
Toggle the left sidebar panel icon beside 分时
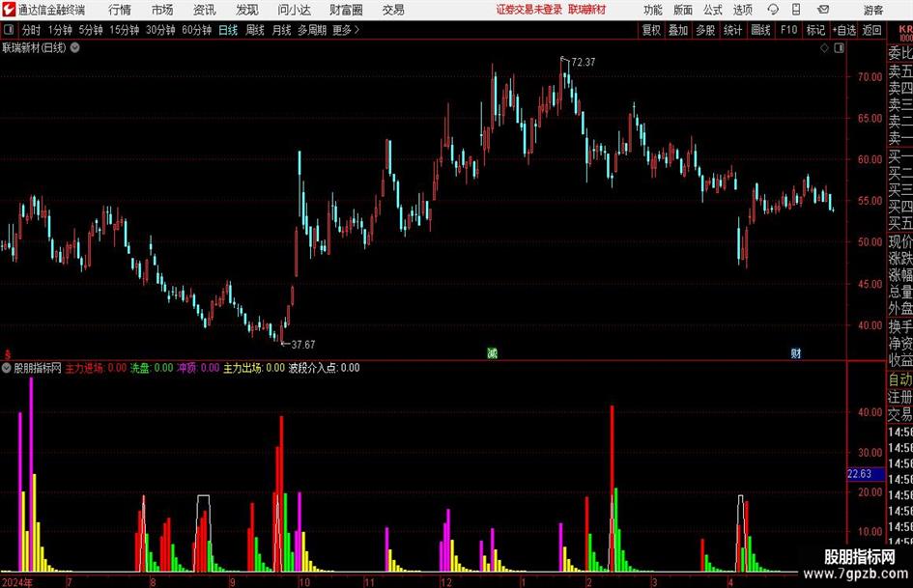click(x=9, y=30)
